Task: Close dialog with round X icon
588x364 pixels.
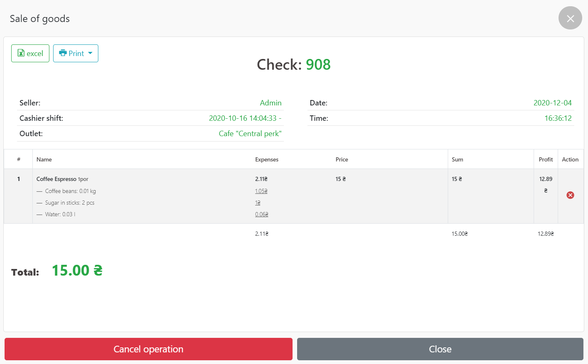Action: (x=570, y=18)
